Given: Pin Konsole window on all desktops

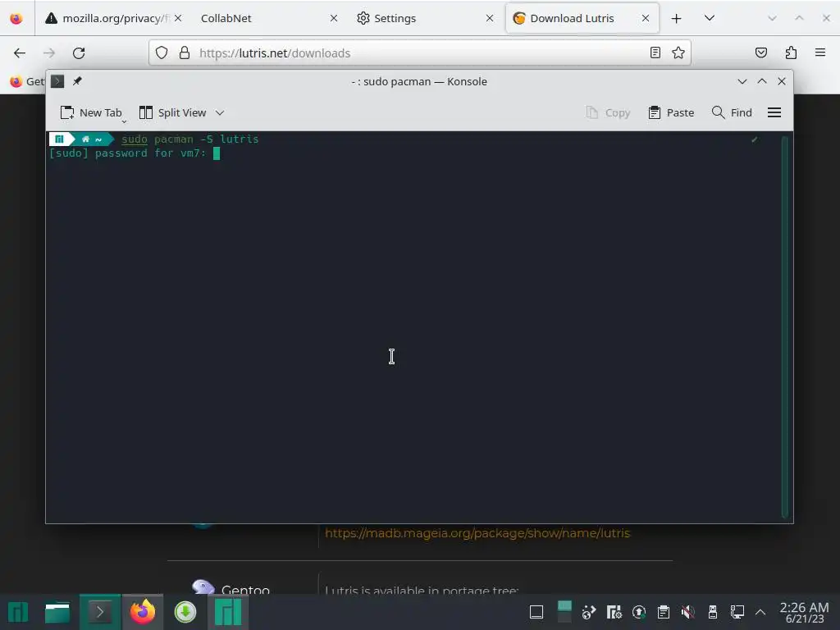Looking at the screenshot, I should [x=77, y=81].
